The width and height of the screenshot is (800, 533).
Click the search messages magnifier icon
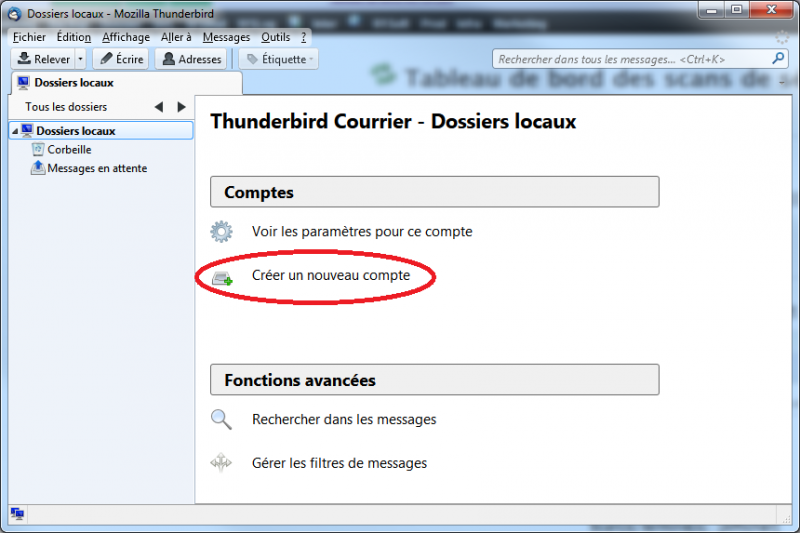[x=221, y=419]
